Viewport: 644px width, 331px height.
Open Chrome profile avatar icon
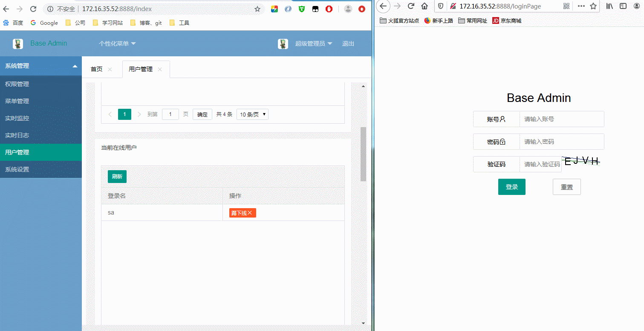point(348,9)
